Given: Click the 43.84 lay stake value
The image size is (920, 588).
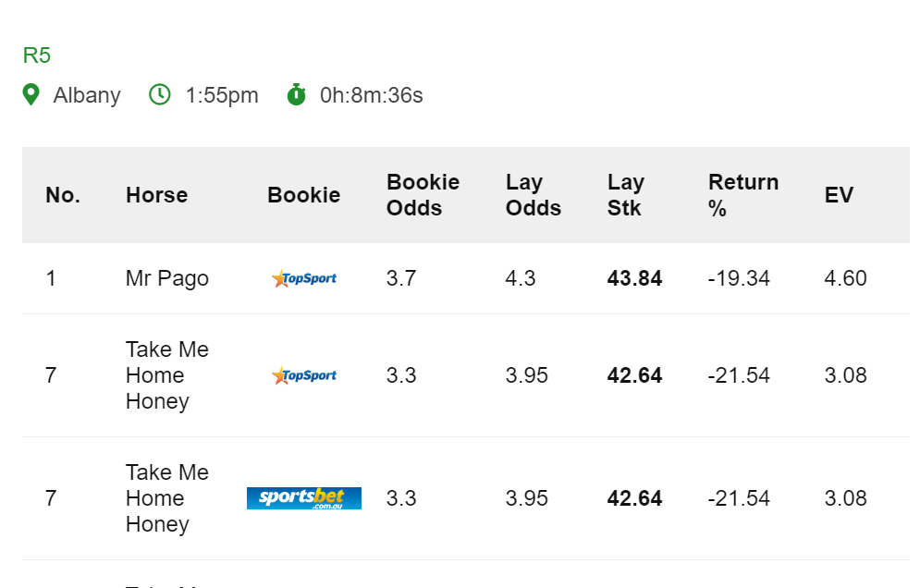Looking at the screenshot, I should [635, 278].
